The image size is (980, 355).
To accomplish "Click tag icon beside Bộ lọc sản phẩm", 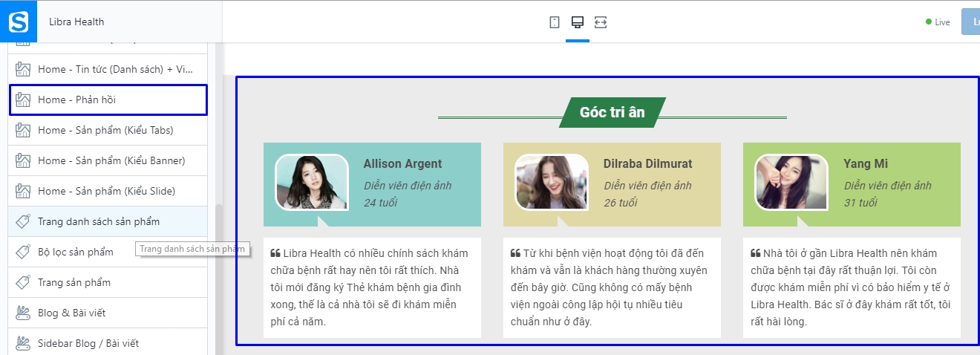I will tap(23, 252).
